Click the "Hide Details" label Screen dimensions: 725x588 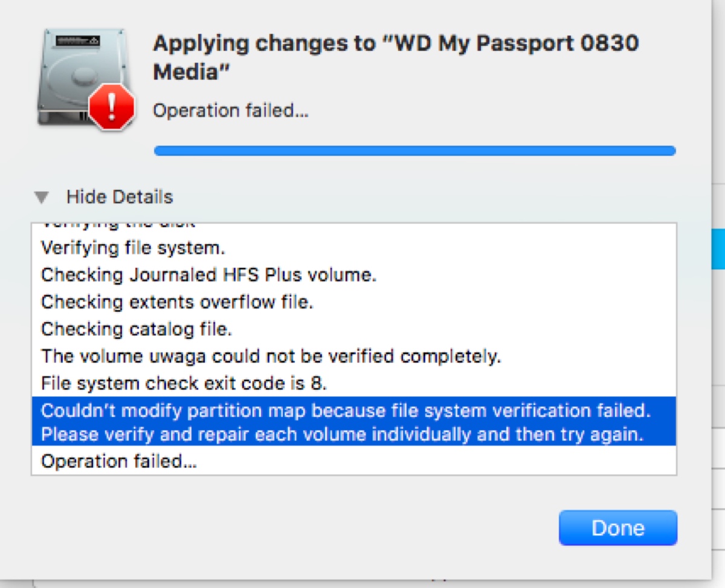(120, 197)
